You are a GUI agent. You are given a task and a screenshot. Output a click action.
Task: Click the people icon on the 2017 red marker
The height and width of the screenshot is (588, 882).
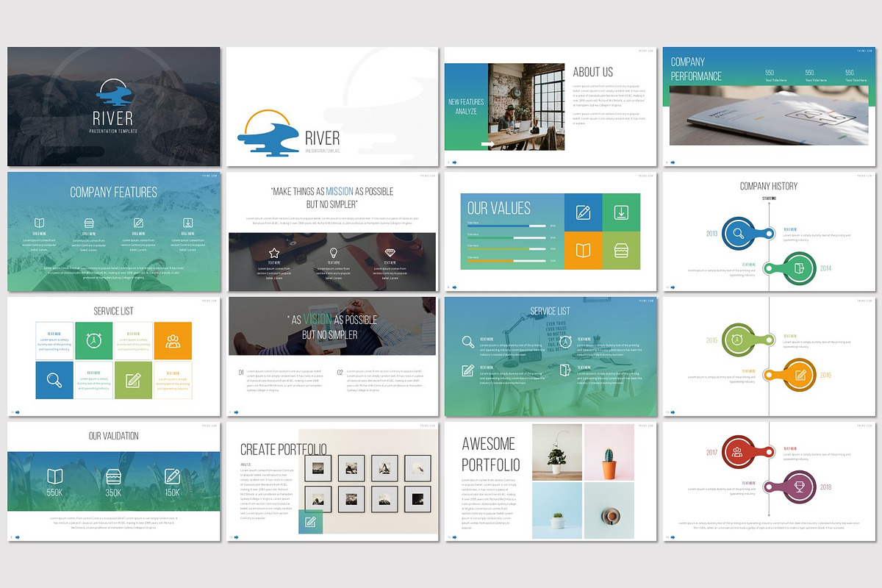point(736,453)
